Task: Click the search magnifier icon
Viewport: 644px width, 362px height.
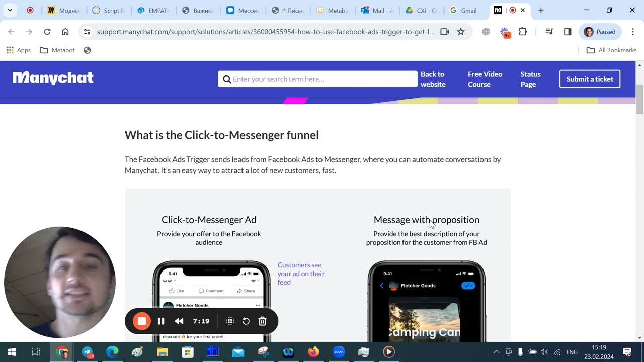Action: pyautogui.click(x=227, y=79)
